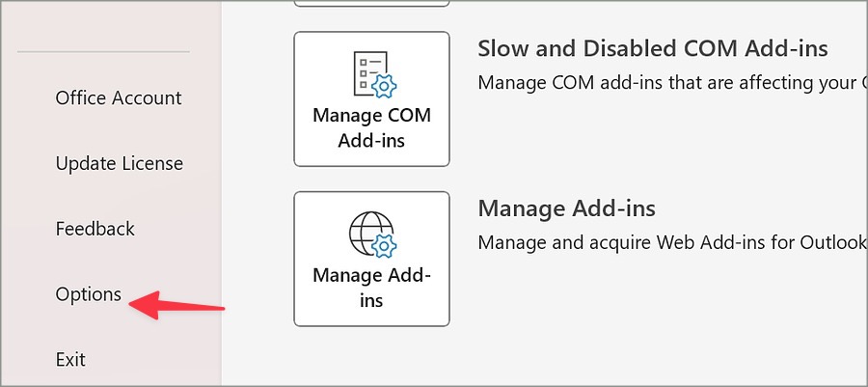Click the gear badge on the globe icon

click(384, 244)
